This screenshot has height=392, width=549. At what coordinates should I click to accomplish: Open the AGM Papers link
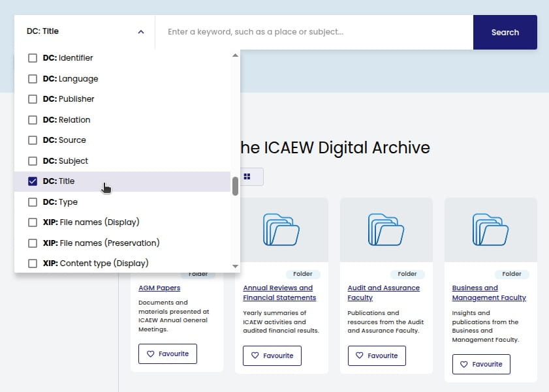[x=159, y=288]
